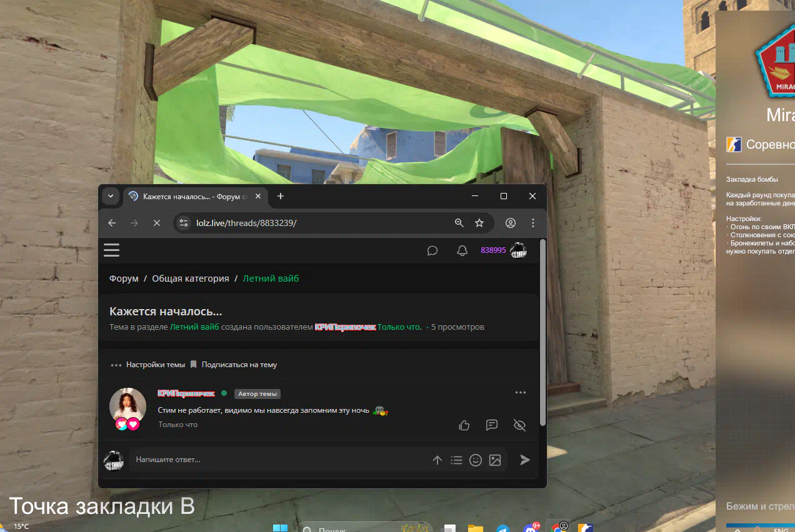Image resolution: width=795 pixels, height=532 pixels.
Task: Open the list formatting icon in reply box
Action: pyautogui.click(x=457, y=460)
